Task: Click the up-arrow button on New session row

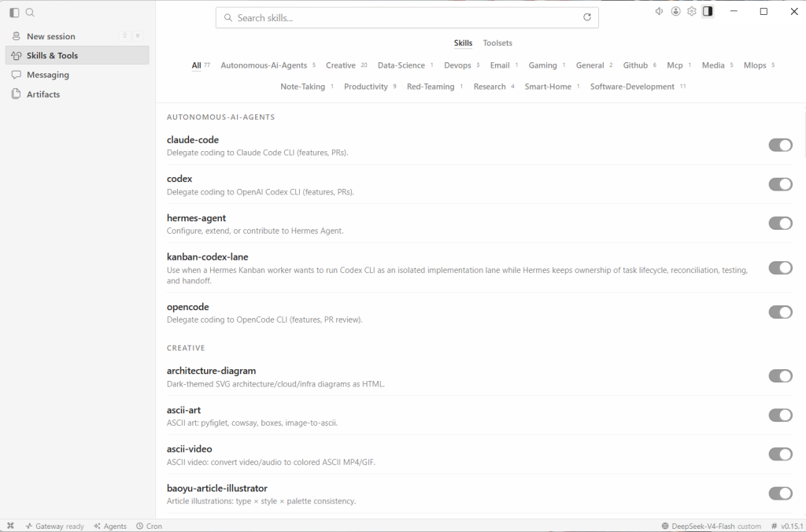Action: (x=124, y=35)
